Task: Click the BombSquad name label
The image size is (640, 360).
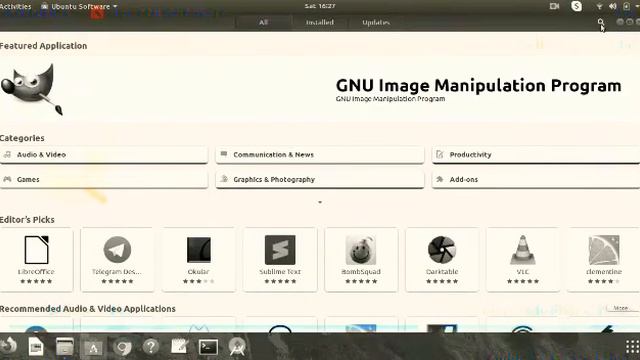Action: (x=361, y=271)
